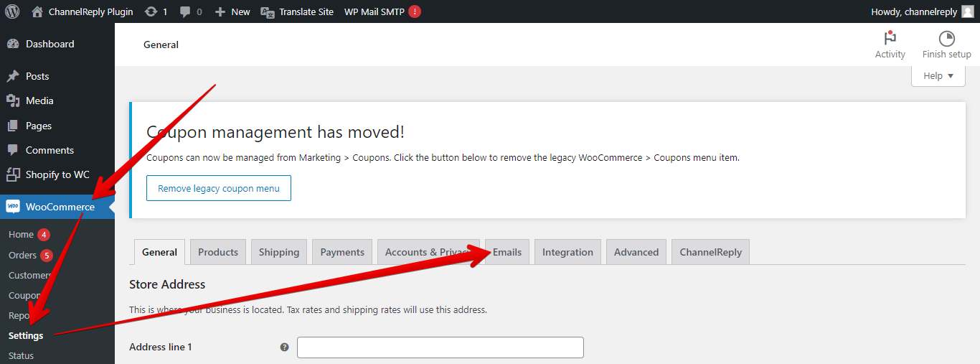The width and height of the screenshot is (980, 364).
Task: Click ChannelReply Plugin site name
Action: click(x=90, y=11)
